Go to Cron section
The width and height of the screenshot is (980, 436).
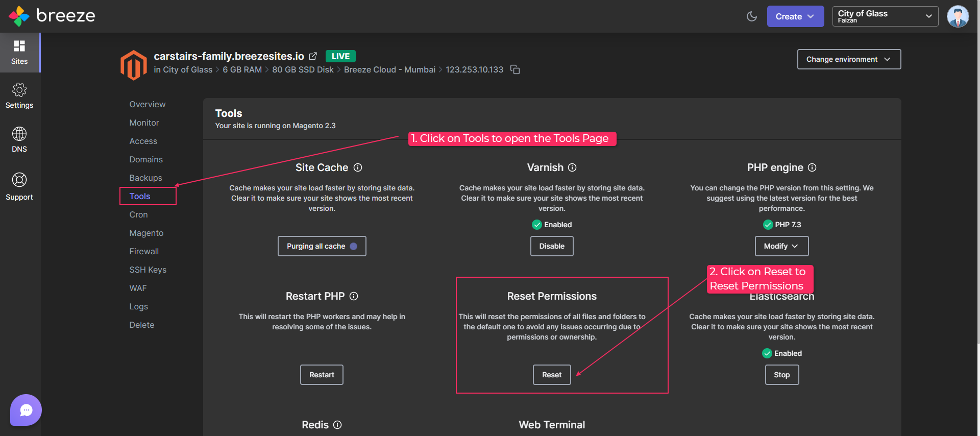[138, 214]
